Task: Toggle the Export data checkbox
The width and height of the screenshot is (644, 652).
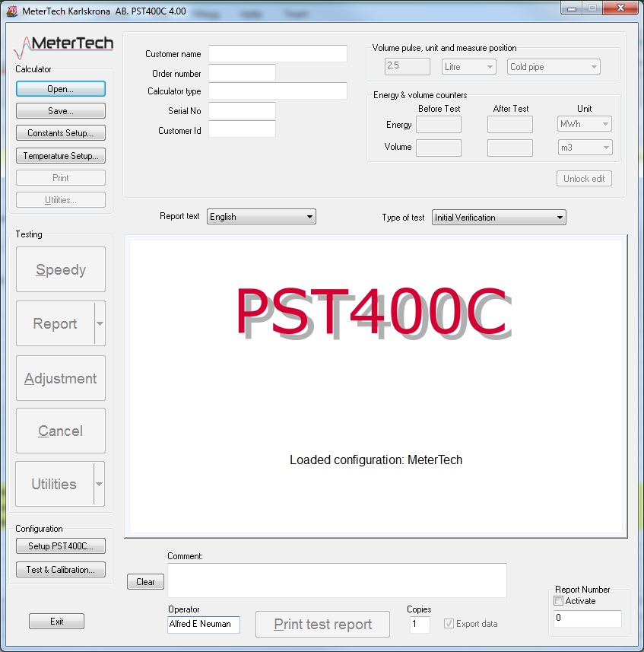Action: (449, 623)
